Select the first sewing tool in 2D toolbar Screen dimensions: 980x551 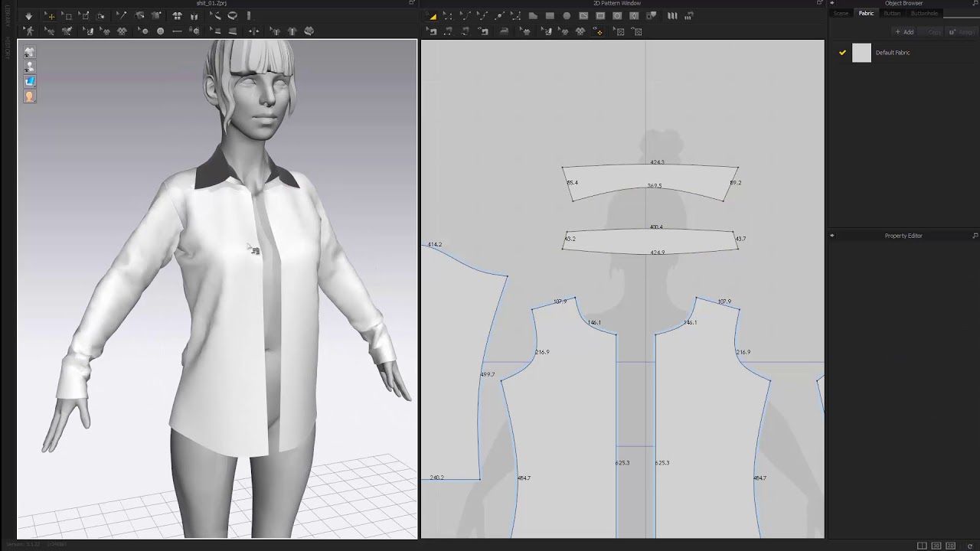(432, 31)
